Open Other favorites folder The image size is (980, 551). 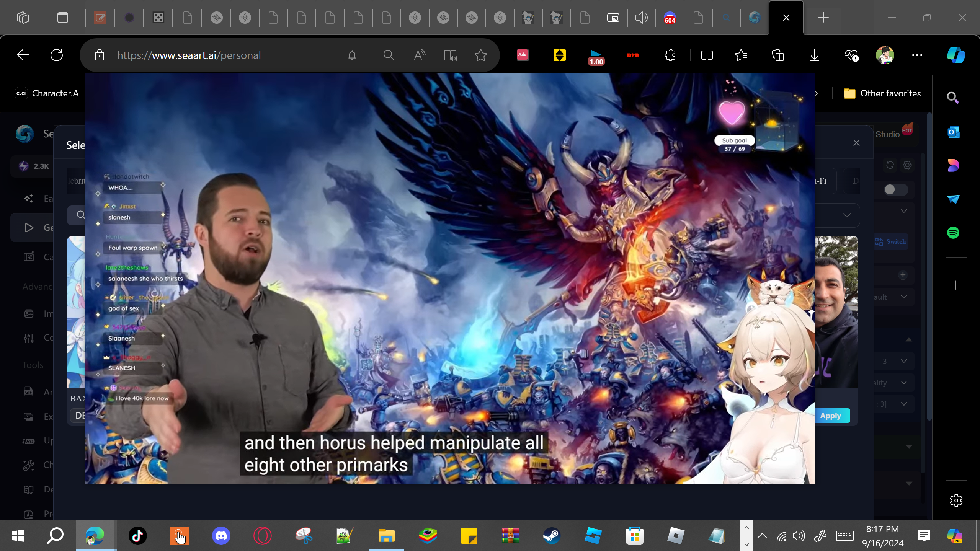coord(882,93)
